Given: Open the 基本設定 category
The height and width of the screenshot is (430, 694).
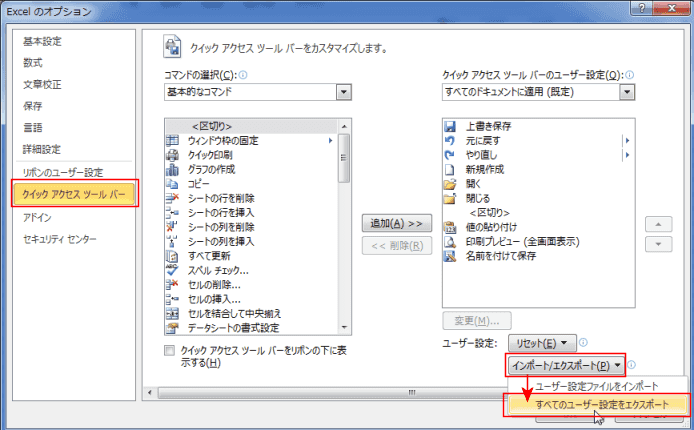Looking at the screenshot, I should click(42, 42).
